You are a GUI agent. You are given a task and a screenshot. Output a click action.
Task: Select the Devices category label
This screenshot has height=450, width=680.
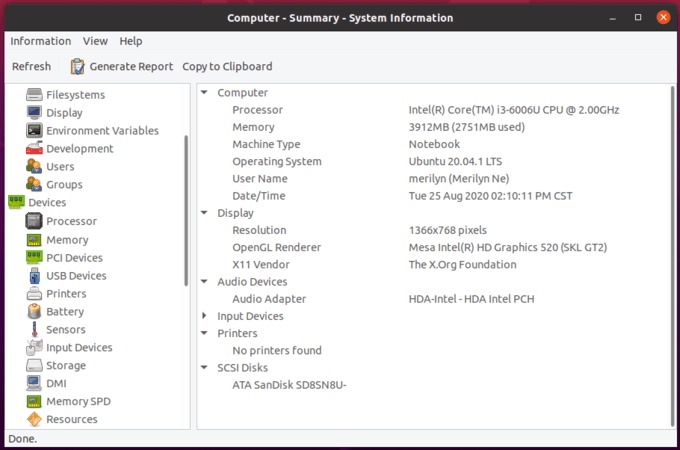pos(47,202)
